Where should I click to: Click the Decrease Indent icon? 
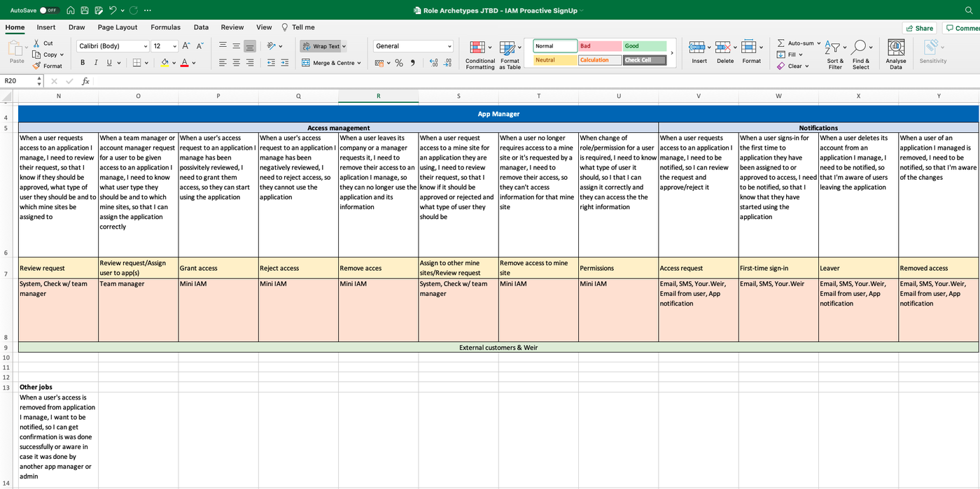(x=271, y=62)
